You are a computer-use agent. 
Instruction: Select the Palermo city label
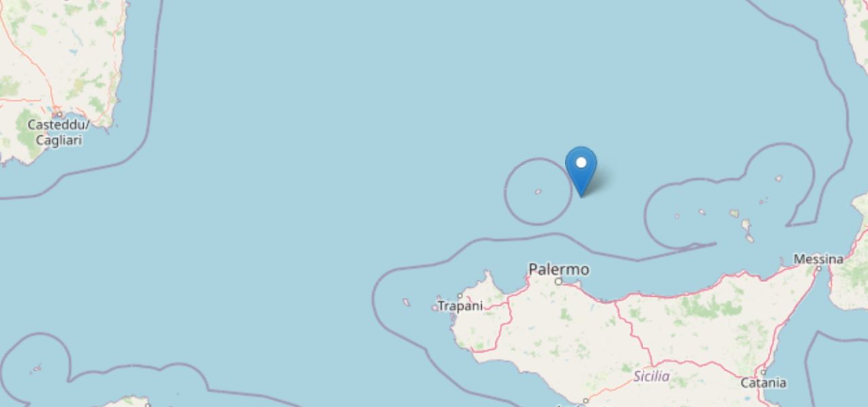click(559, 269)
